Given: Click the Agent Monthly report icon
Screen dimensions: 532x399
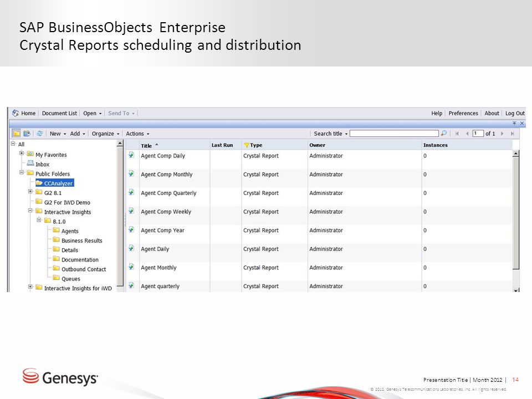Looking at the screenshot, I should pyautogui.click(x=131, y=267).
